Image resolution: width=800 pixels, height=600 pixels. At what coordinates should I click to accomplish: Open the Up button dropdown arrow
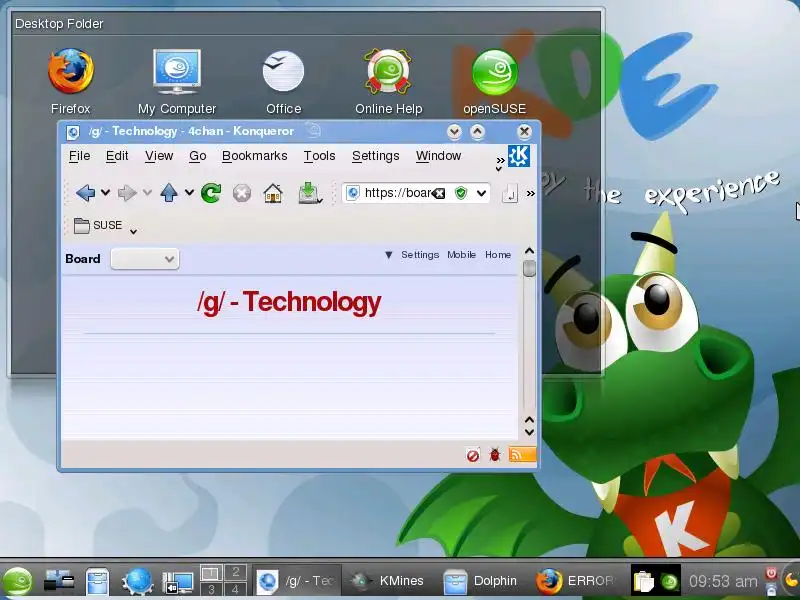189,192
